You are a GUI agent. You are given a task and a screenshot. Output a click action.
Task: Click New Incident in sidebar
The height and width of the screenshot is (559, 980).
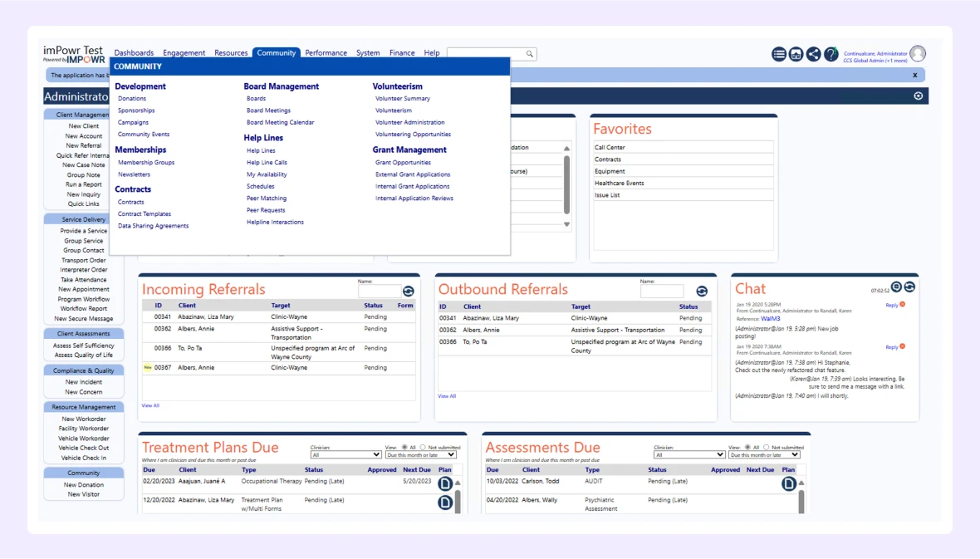(x=84, y=382)
